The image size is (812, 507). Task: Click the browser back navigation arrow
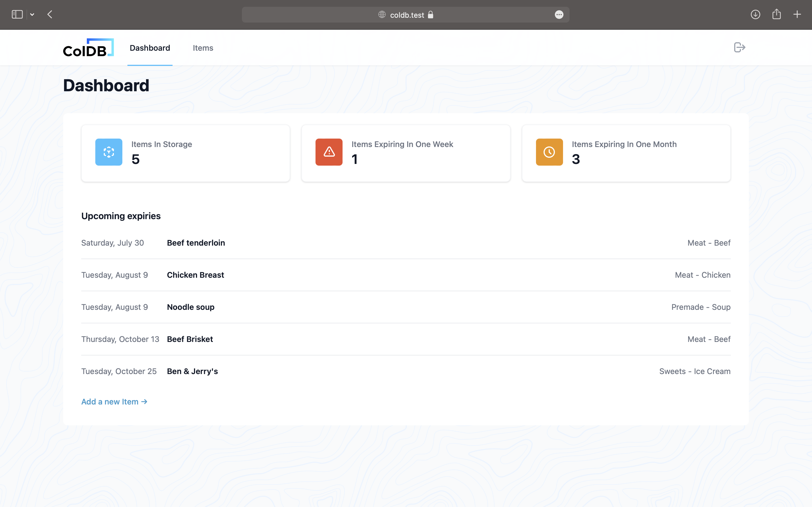point(50,15)
